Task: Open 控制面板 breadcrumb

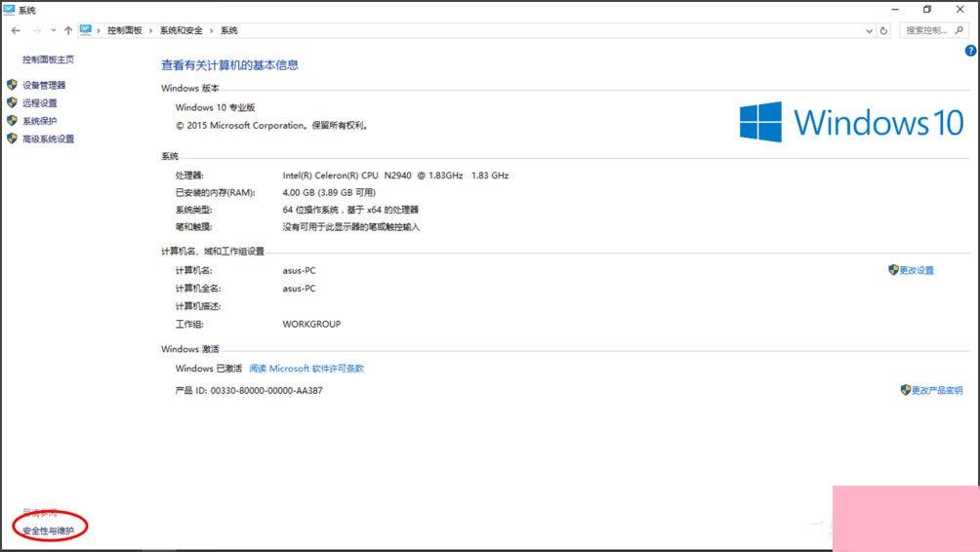Action: point(124,30)
